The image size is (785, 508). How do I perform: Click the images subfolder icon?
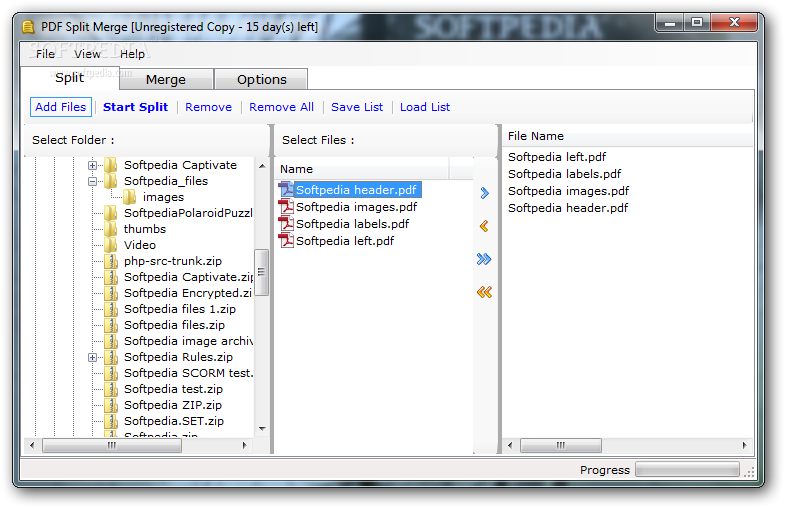click(x=130, y=196)
